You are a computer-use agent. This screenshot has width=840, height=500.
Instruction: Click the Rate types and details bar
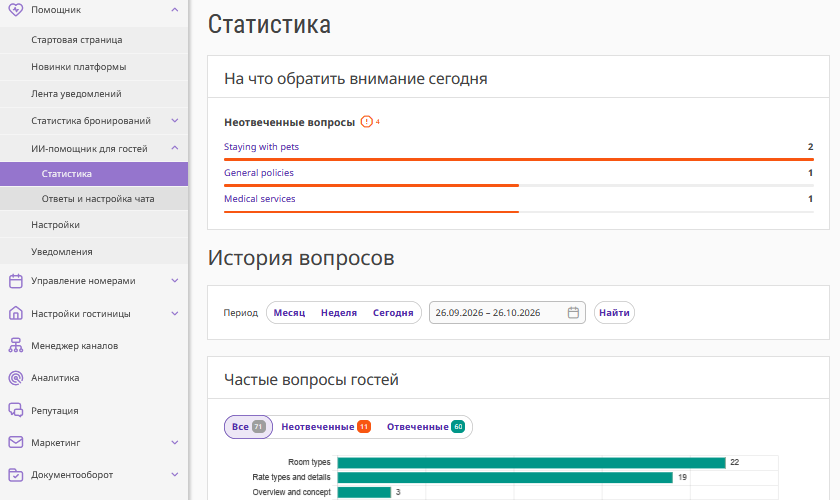(505, 477)
